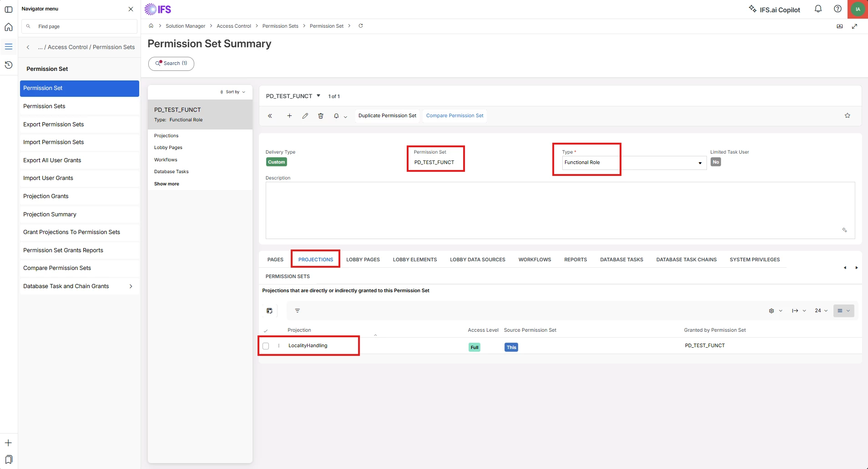Click the plus icon at bottom of left rail

pos(8,443)
